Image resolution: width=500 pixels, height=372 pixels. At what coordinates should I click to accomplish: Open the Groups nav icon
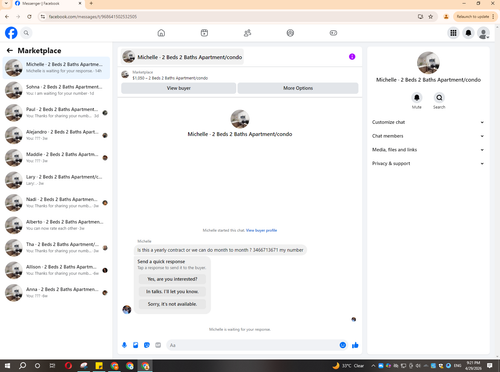tap(290, 33)
